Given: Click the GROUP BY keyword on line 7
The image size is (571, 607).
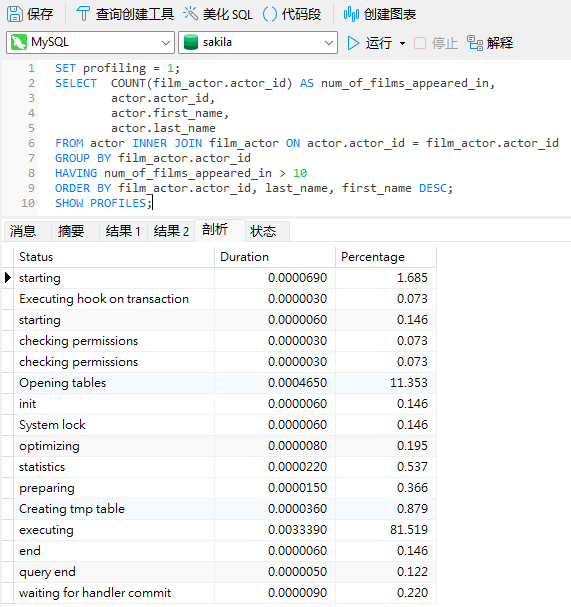Looking at the screenshot, I should 83,158.
